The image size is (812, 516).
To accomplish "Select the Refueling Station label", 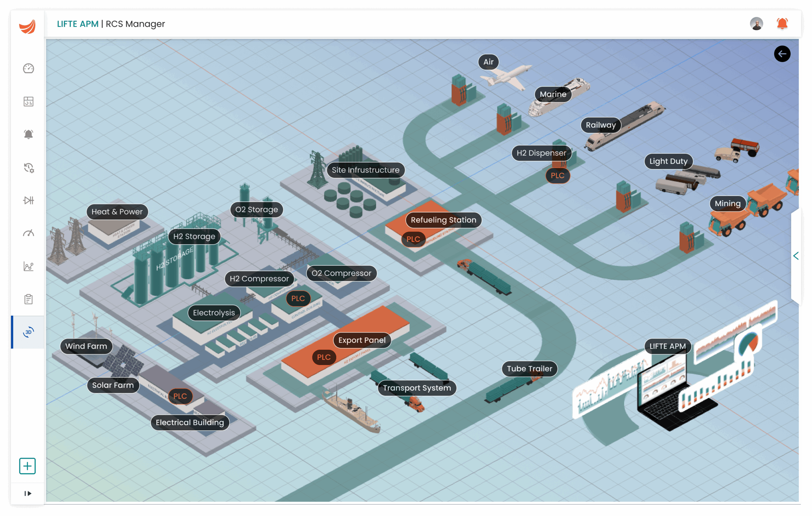I will [x=443, y=220].
